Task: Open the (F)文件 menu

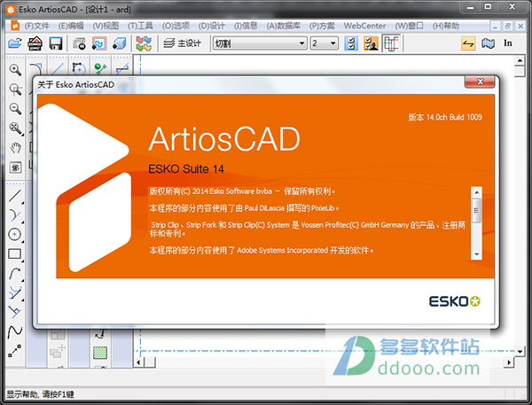Action: coord(36,26)
